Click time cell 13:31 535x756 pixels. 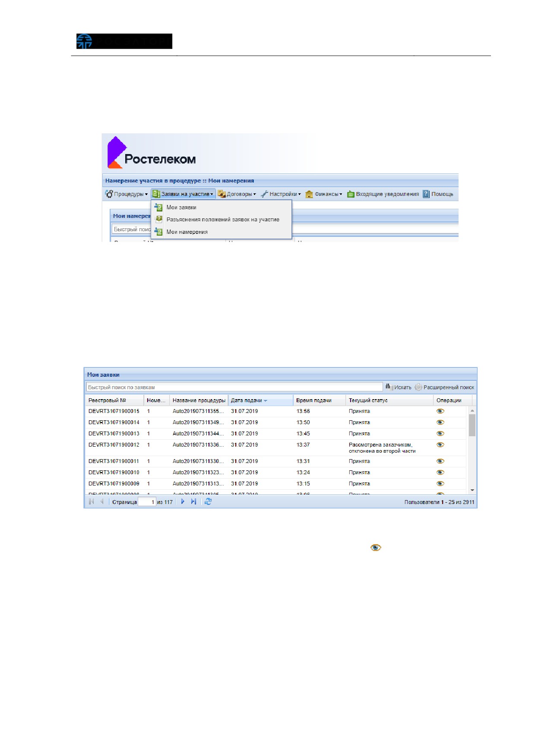point(303,461)
